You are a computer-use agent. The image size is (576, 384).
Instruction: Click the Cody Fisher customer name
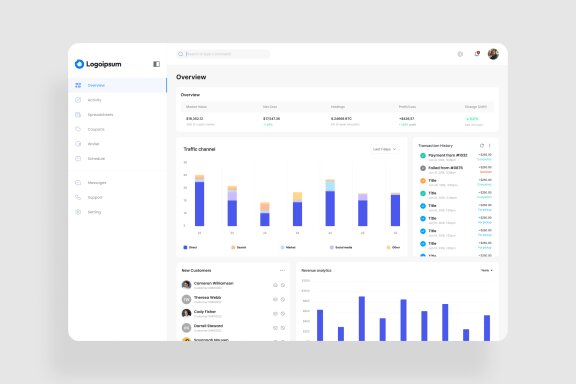[x=205, y=312]
